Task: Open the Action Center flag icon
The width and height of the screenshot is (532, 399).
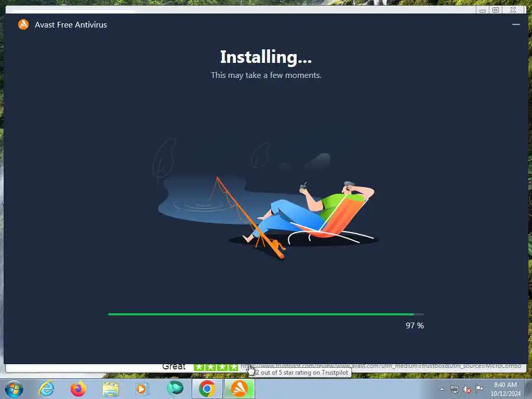Action: pos(479,389)
